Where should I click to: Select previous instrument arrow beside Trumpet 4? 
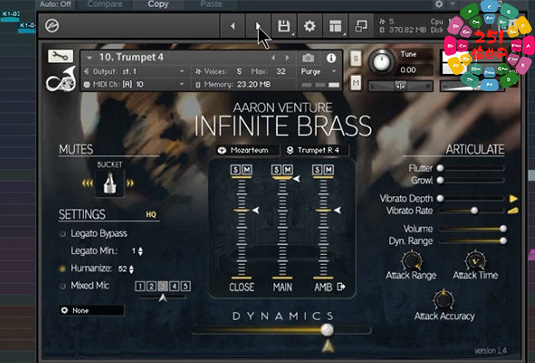[x=273, y=58]
